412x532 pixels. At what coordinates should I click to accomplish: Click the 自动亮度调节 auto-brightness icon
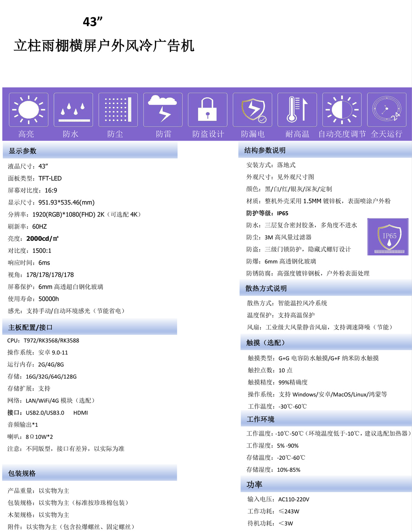pyautogui.click(x=342, y=109)
